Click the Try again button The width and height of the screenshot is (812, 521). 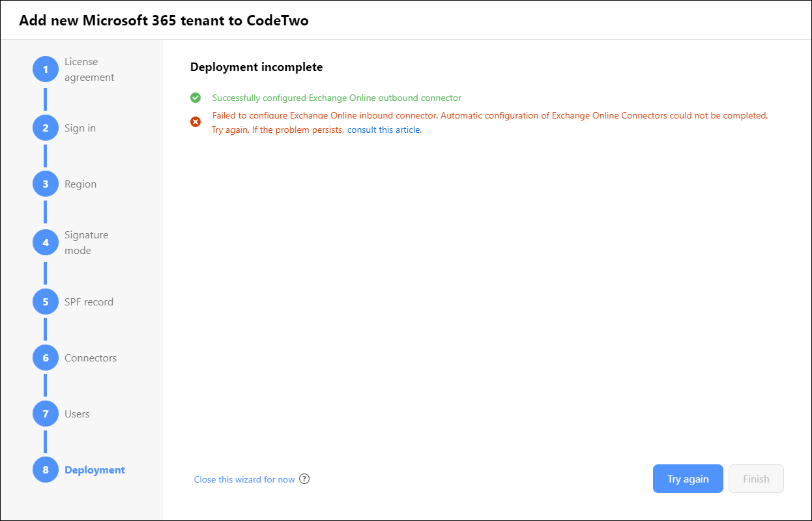tap(688, 479)
